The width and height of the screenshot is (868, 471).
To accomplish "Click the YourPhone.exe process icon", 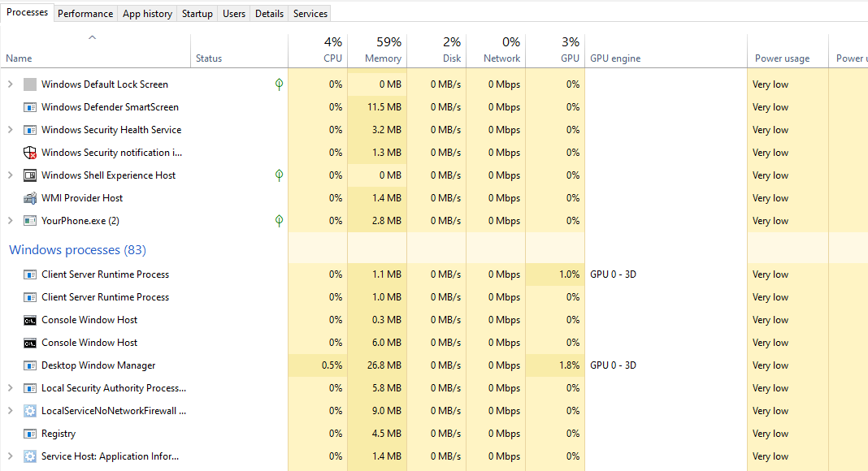I will (x=30, y=221).
